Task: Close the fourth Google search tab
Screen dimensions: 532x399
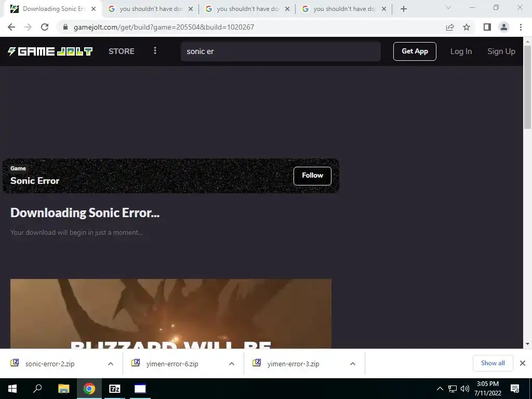Action: point(384,9)
